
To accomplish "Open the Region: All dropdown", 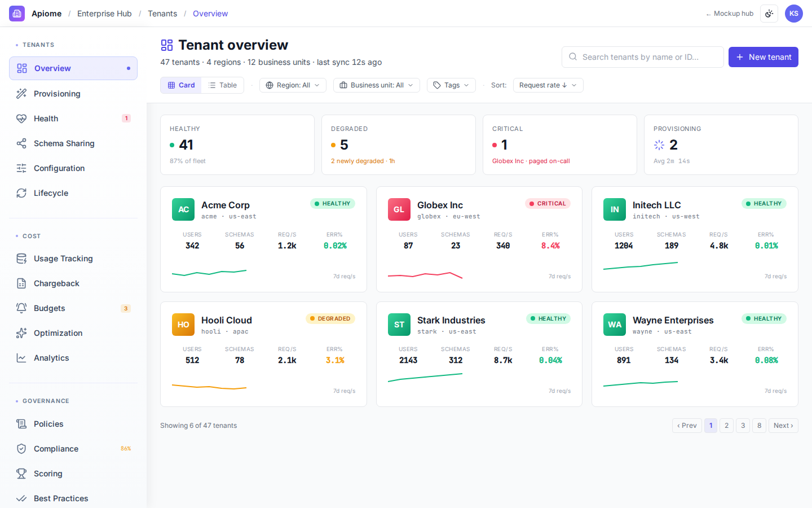I will point(293,85).
